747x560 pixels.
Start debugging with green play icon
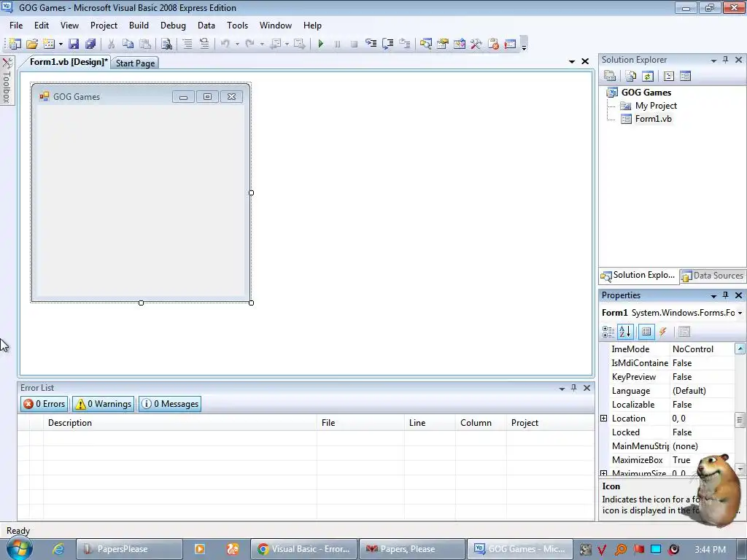(321, 44)
